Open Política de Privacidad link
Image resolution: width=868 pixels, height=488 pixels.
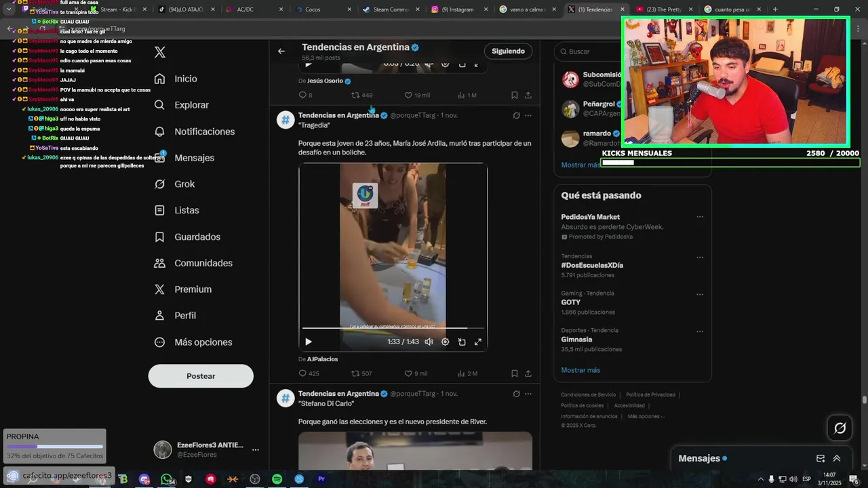click(650, 395)
